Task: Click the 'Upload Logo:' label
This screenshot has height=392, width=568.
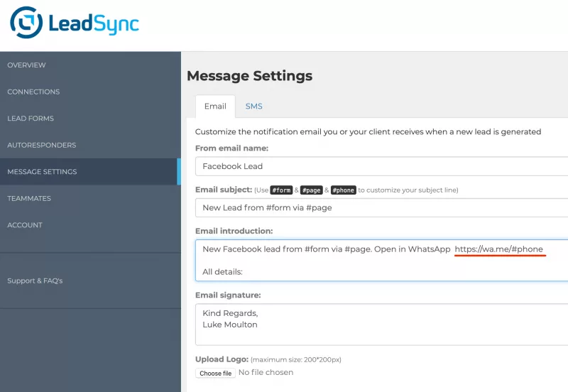Action: [222, 359]
